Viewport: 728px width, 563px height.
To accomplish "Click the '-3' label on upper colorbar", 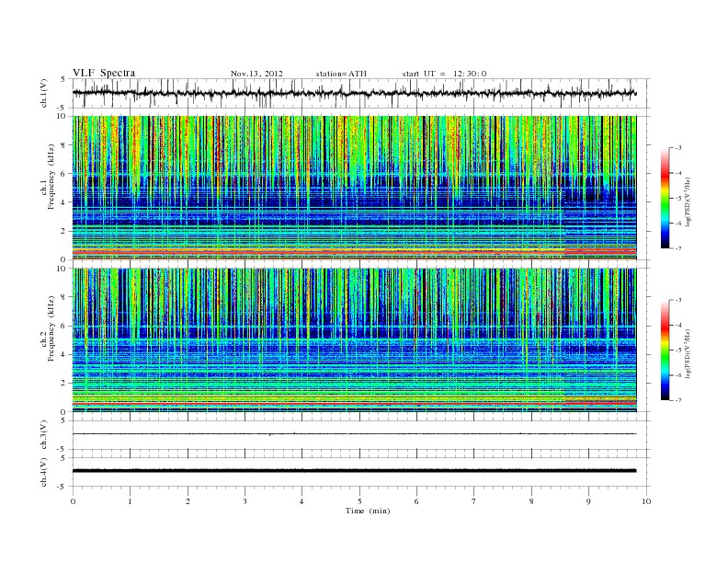I will coord(678,148).
